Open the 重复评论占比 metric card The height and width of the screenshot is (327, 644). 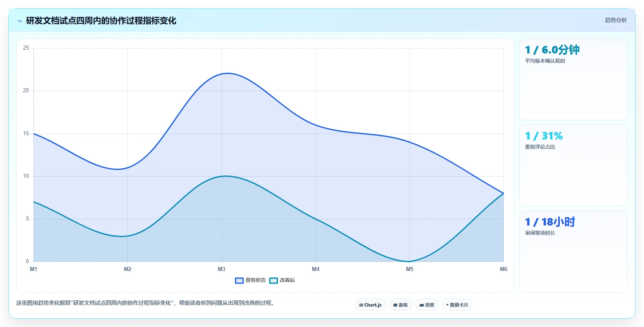(x=573, y=165)
